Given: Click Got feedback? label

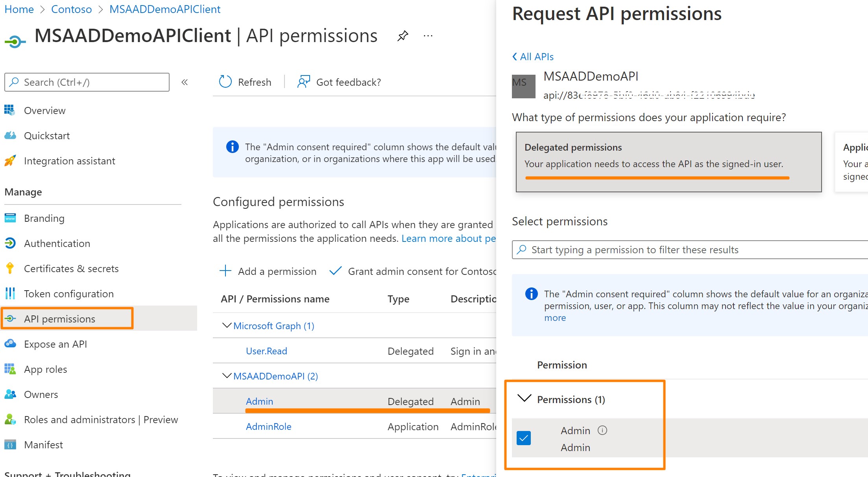Looking at the screenshot, I should pyautogui.click(x=349, y=82).
